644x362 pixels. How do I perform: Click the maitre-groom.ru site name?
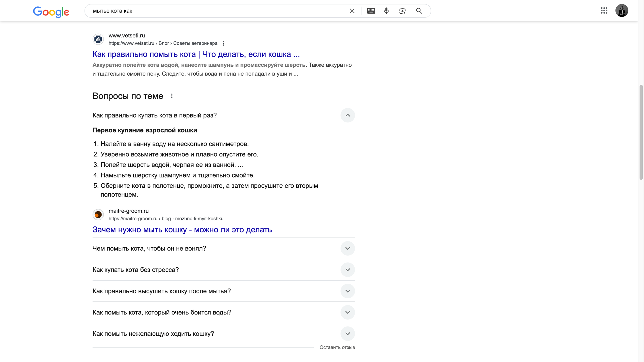129,211
